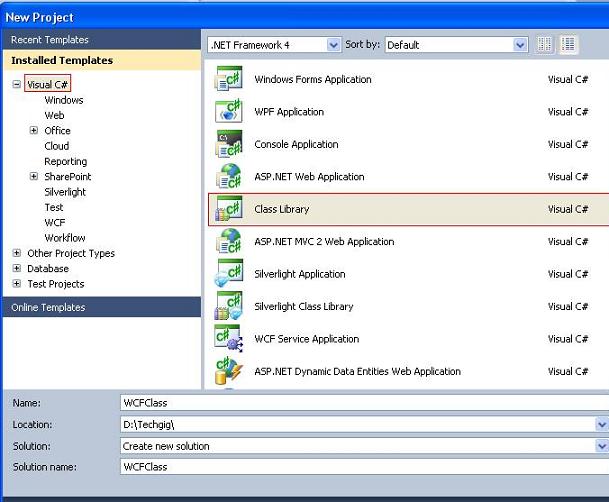Viewport: 609px width, 502px height.
Task: Click the Windows Forms Application template icon
Action: coord(229,78)
